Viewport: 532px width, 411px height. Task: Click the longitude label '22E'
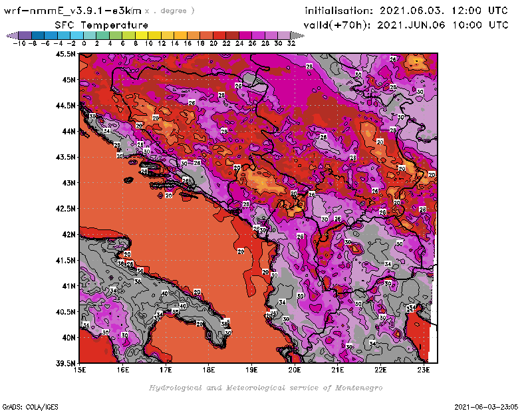coord(380,370)
